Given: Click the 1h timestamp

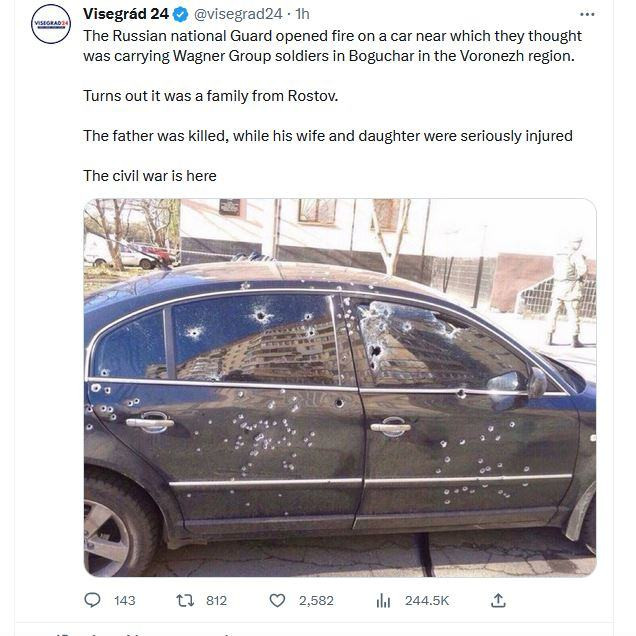Looking at the screenshot, I should click(303, 14).
